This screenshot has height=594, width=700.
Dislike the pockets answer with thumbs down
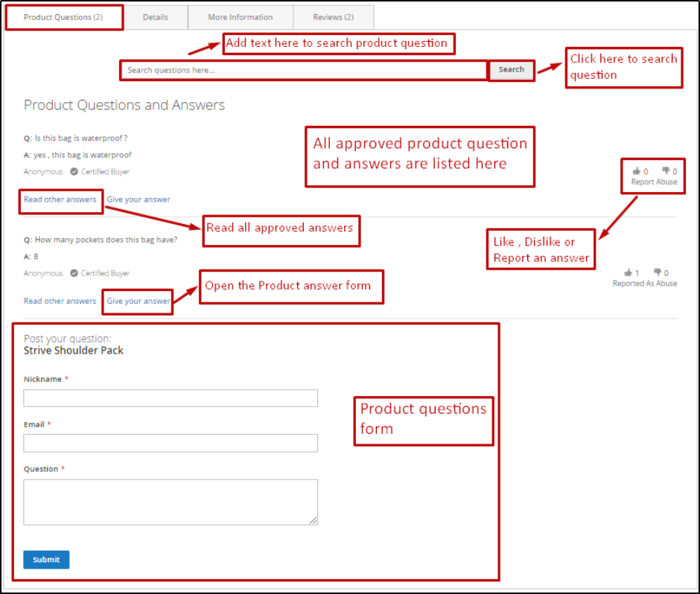(658, 272)
